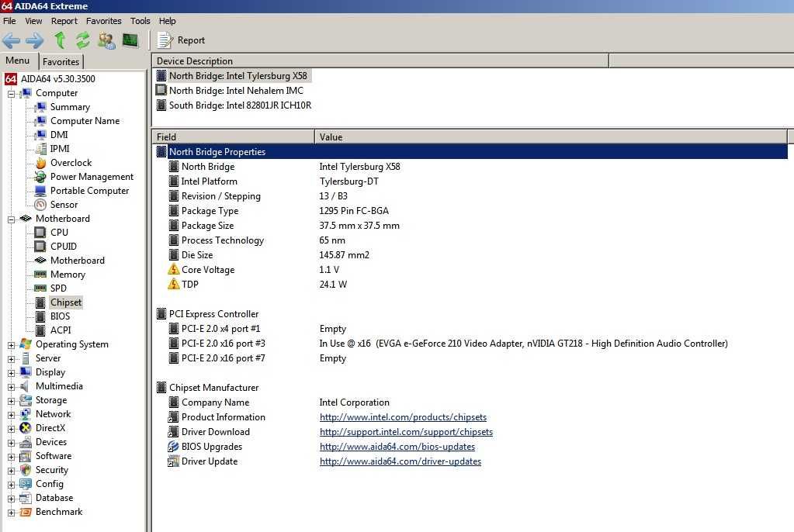Expand the Storage tree node

[11, 401]
